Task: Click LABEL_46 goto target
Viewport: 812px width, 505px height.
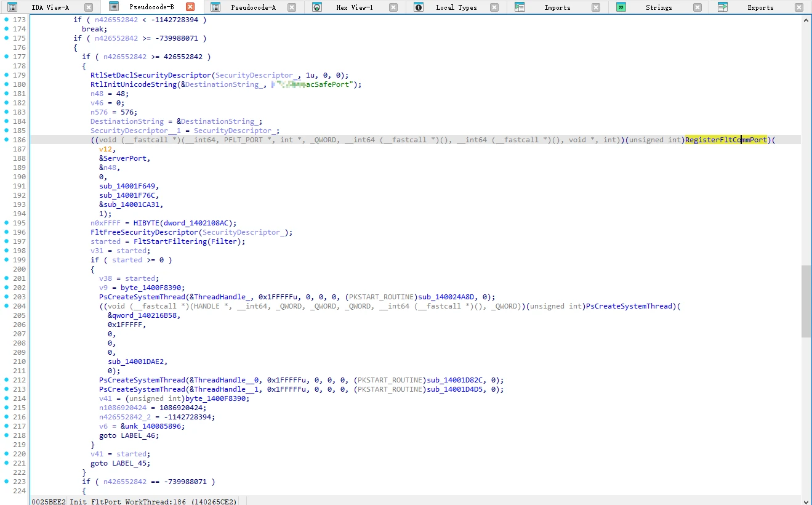Action: pos(139,435)
